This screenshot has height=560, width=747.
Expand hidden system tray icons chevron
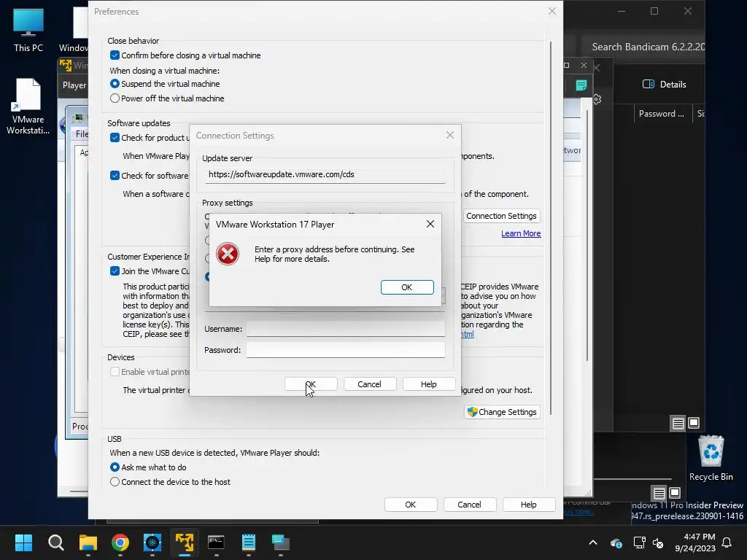593,542
